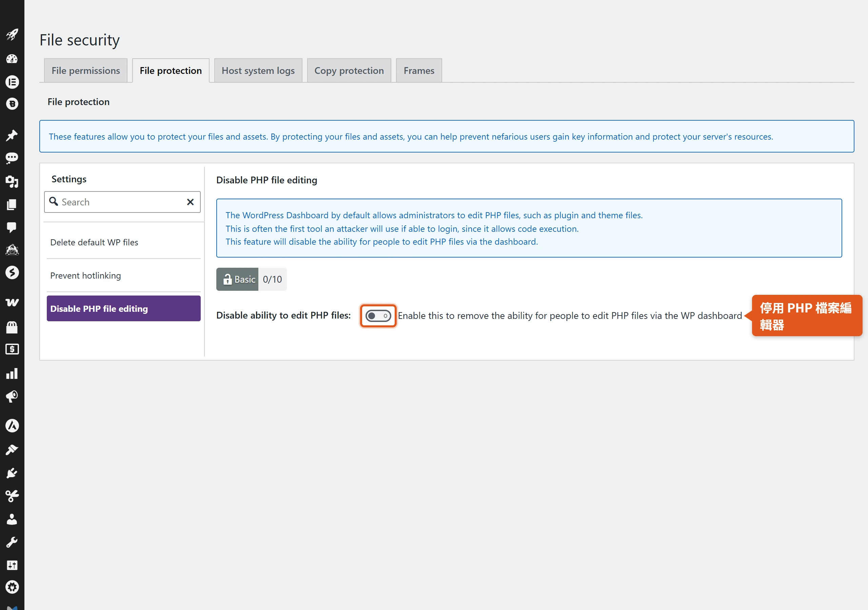Screen dimensions: 868x610
Task: Open the dollar bill Payments icon
Action: [12, 349]
